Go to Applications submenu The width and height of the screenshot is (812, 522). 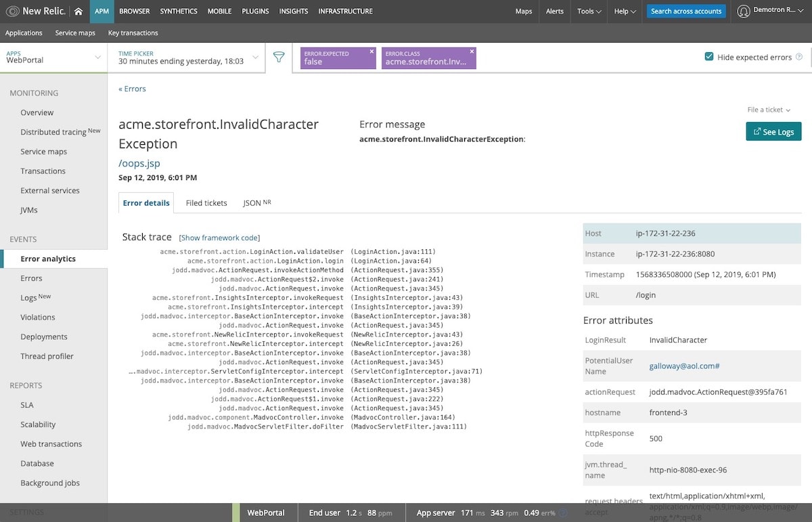tap(24, 33)
